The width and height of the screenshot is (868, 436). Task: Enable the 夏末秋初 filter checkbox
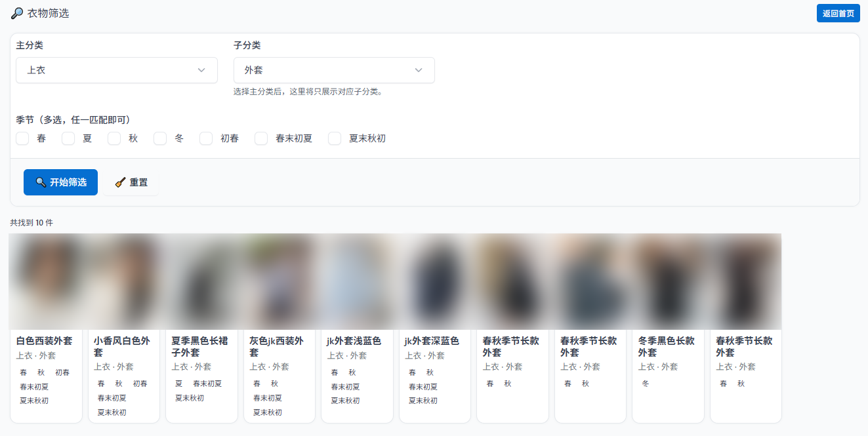(x=334, y=138)
